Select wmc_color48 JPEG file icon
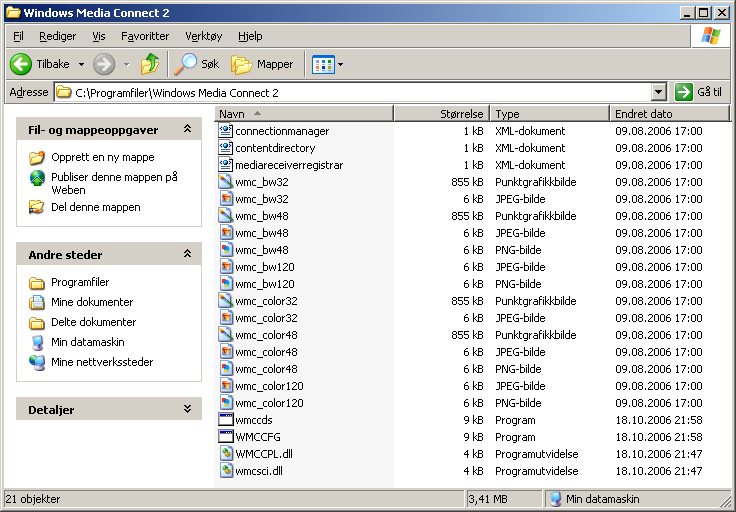This screenshot has width=736, height=512. point(226,352)
